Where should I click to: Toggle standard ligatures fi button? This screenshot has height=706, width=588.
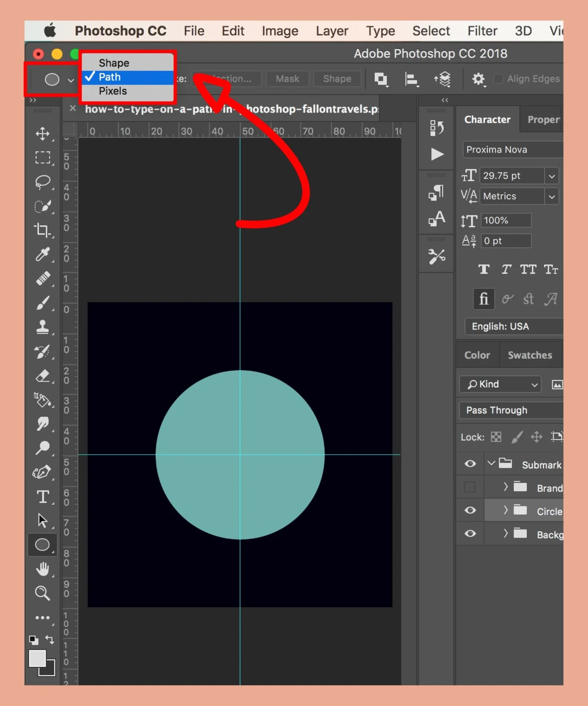click(484, 299)
